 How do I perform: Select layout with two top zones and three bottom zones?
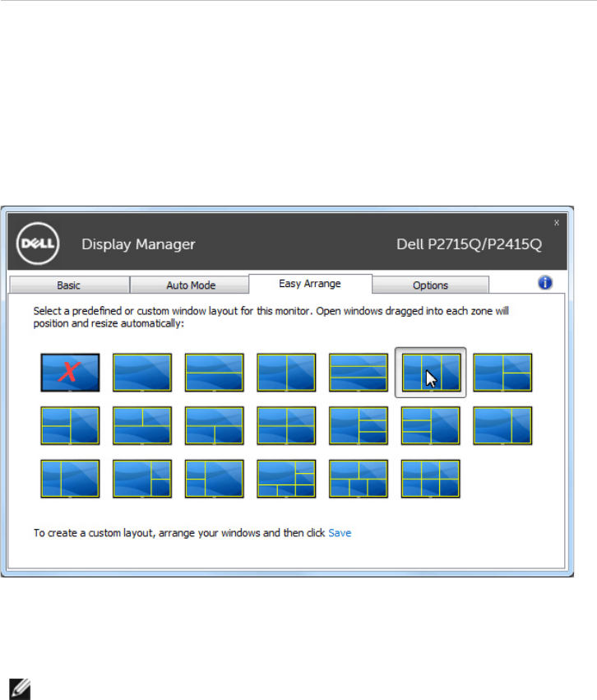pyautogui.click(x=359, y=479)
